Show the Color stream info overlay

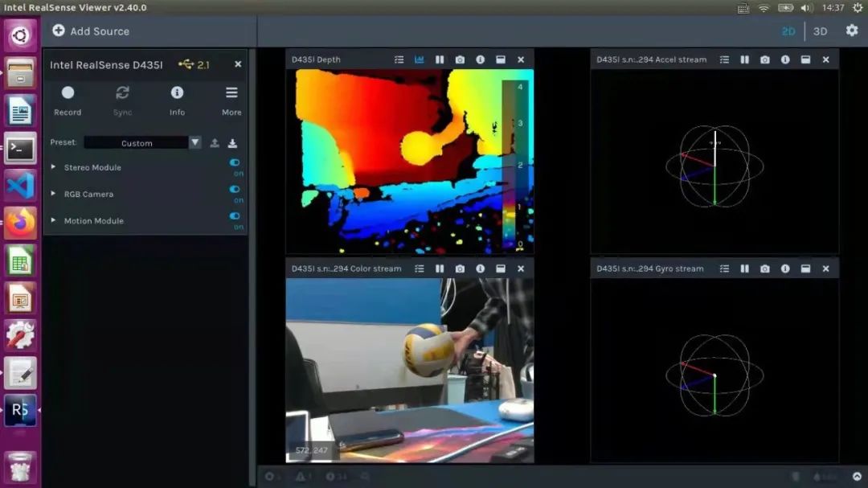pos(480,269)
